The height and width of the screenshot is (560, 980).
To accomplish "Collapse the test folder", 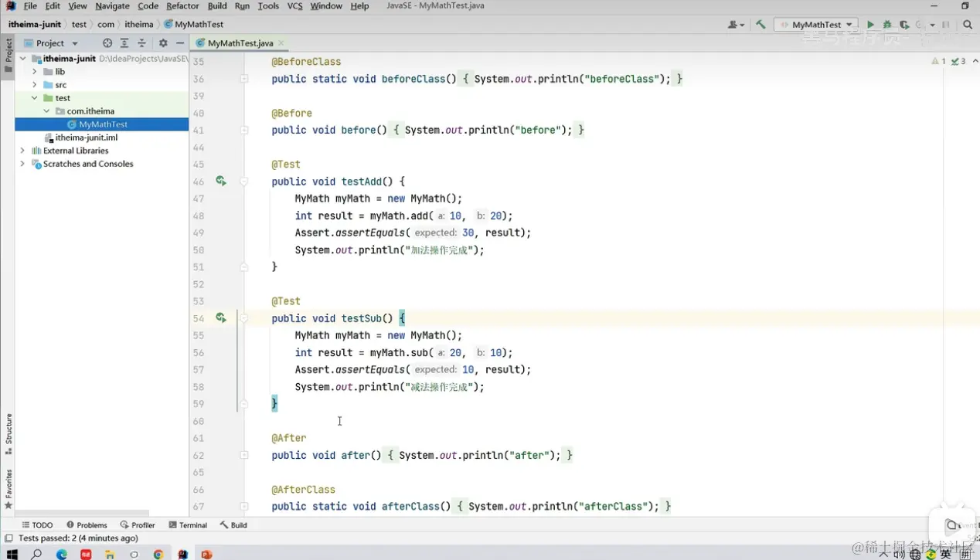I will click(x=35, y=98).
